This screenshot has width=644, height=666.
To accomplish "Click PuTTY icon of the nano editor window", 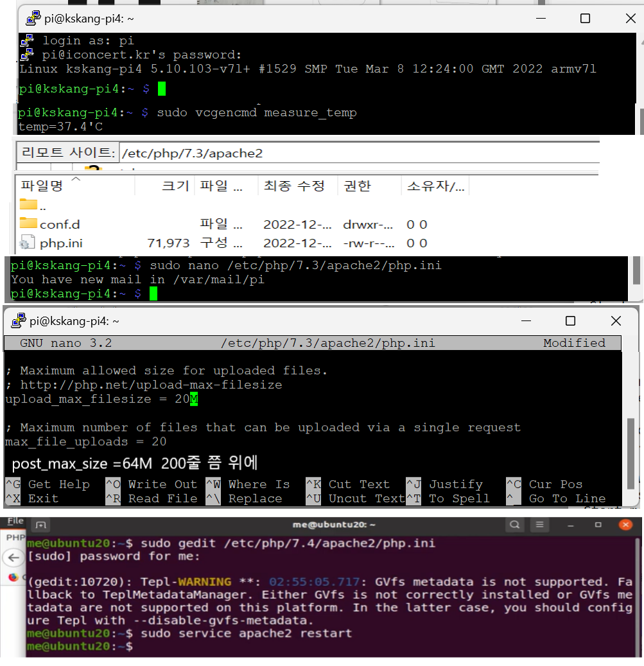I will pos(19,320).
